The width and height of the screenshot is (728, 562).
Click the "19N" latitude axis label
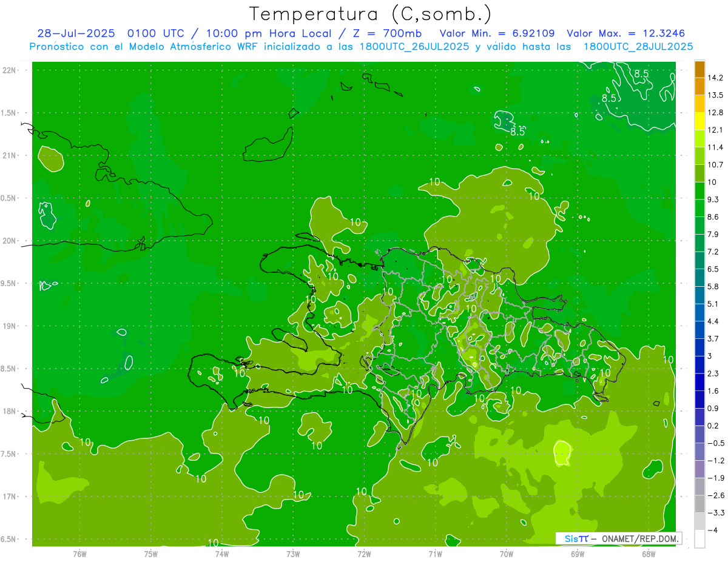click(x=10, y=326)
